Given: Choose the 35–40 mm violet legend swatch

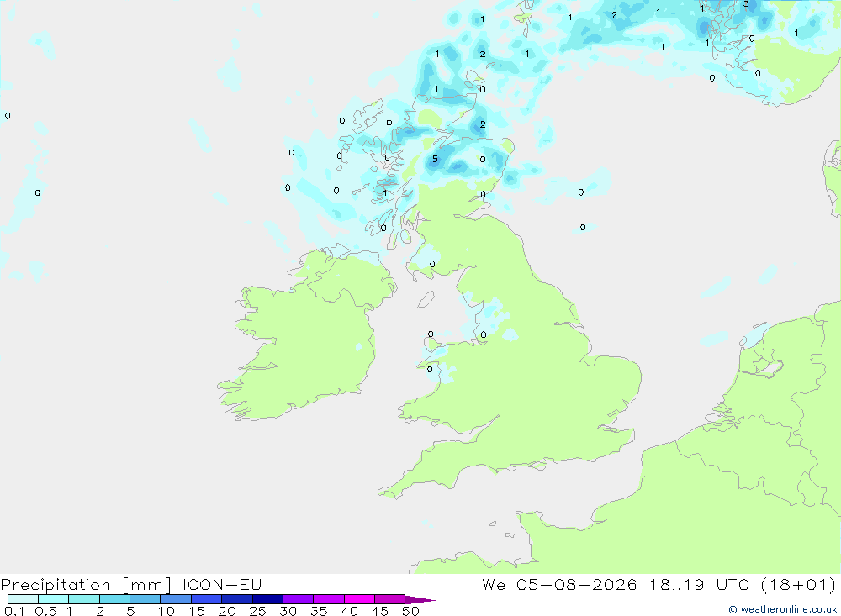Looking at the screenshot, I should click(329, 599).
